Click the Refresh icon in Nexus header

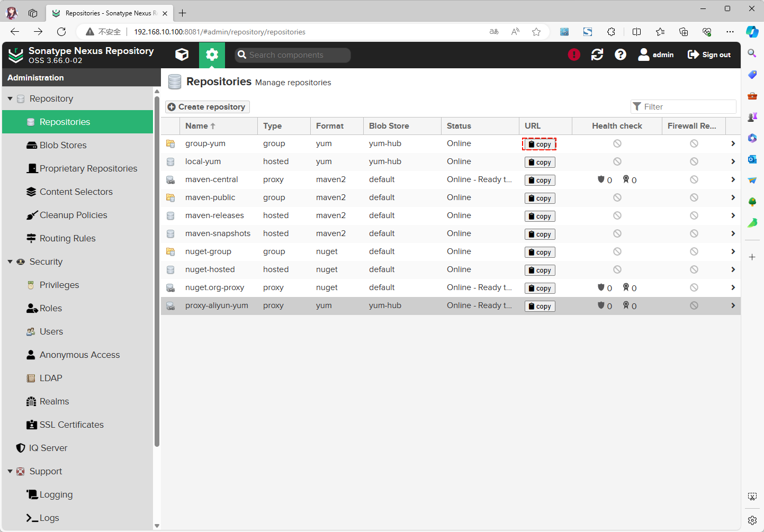pyautogui.click(x=597, y=55)
